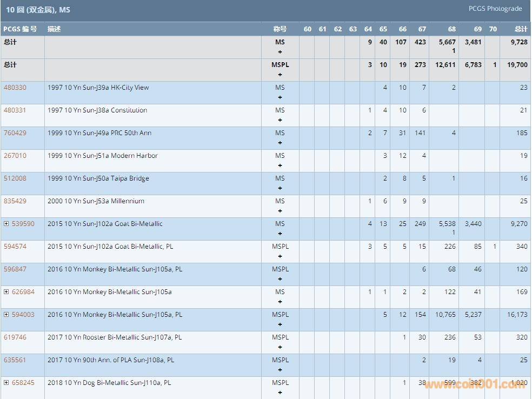Select description 1997 10 Yn Sun-J39a HK-City View
Screen dimensions: 532x399
(98, 88)
